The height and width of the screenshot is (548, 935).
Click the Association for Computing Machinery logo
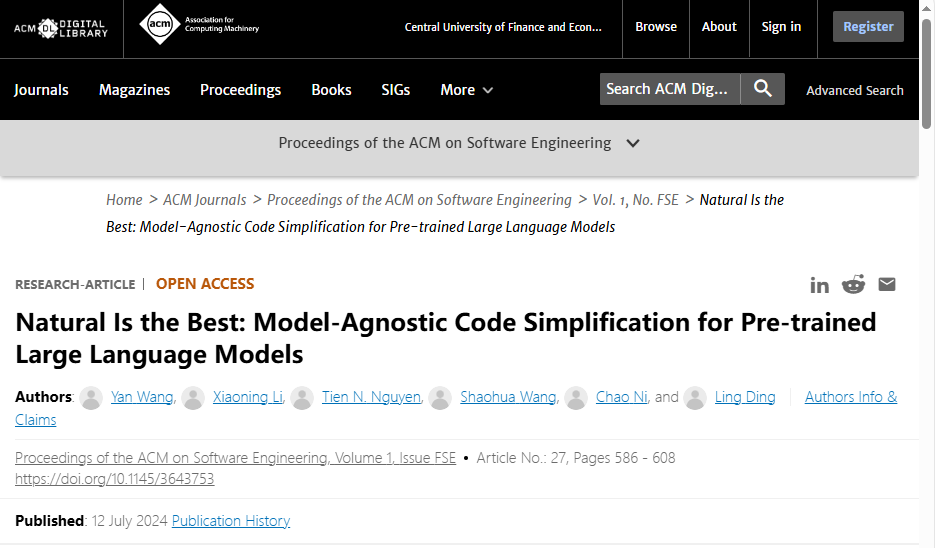coord(199,24)
